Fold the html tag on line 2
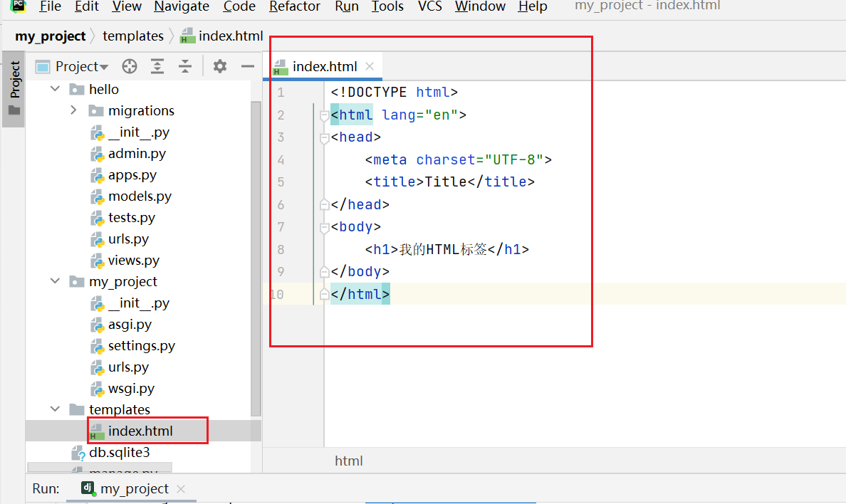846x504 pixels. pyautogui.click(x=324, y=115)
